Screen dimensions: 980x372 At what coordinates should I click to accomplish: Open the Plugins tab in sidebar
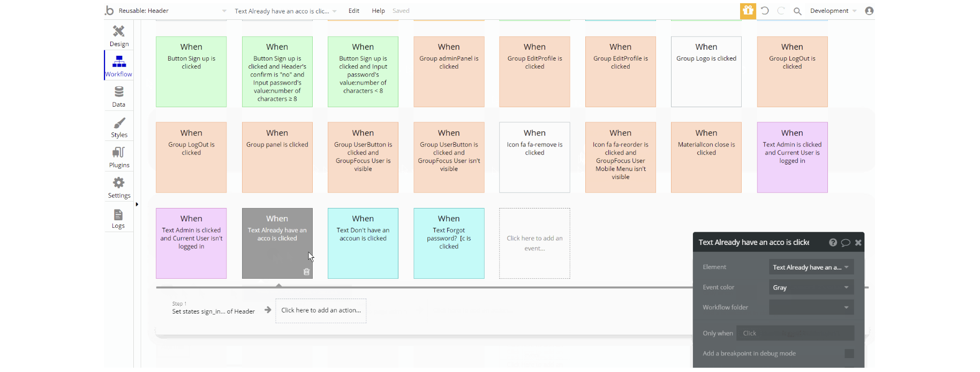pyautogui.click(x=119, y=157)
